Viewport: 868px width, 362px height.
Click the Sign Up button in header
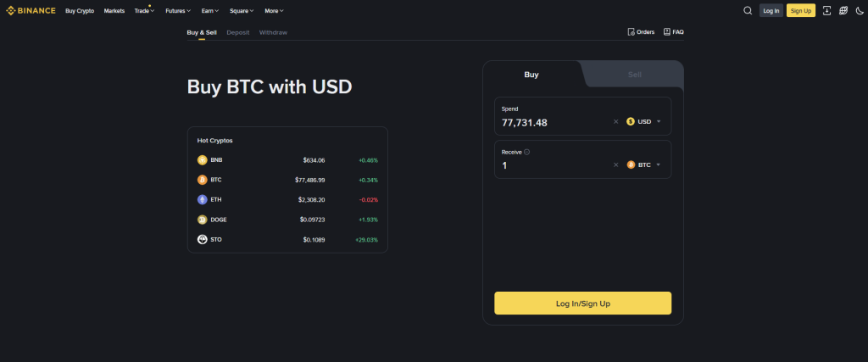point(800,11)
